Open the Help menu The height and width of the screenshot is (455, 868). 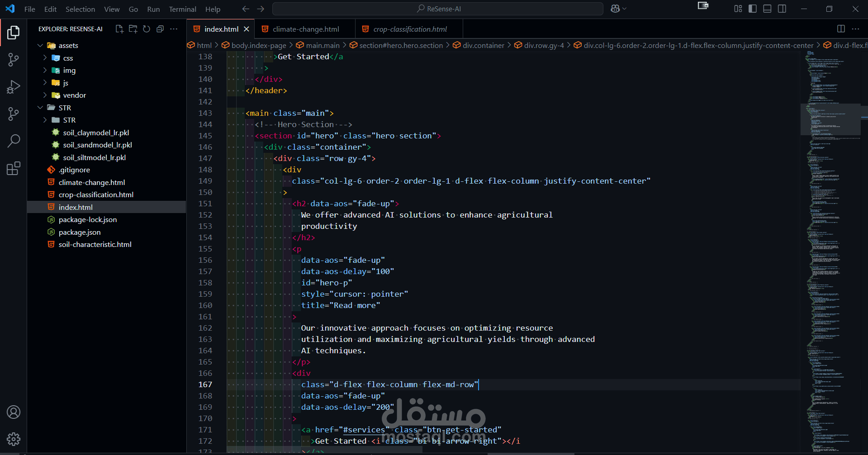pyautogui.click(x=213, y=9)
